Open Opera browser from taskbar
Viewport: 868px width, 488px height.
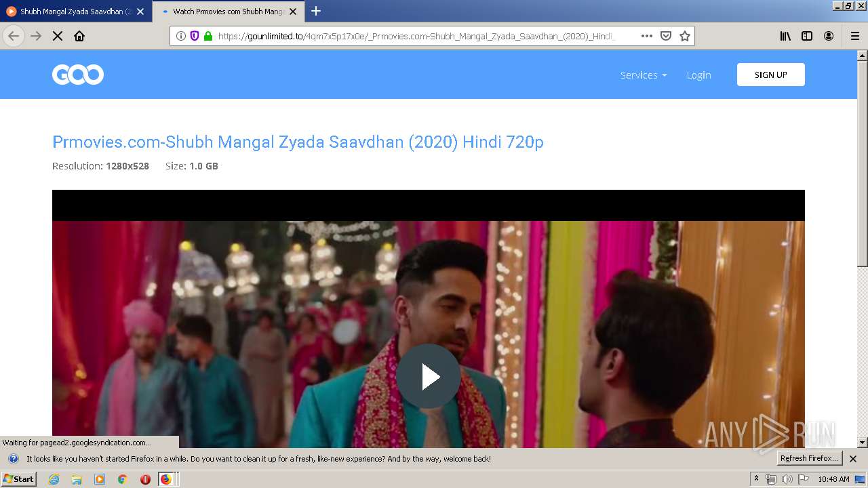145,479
